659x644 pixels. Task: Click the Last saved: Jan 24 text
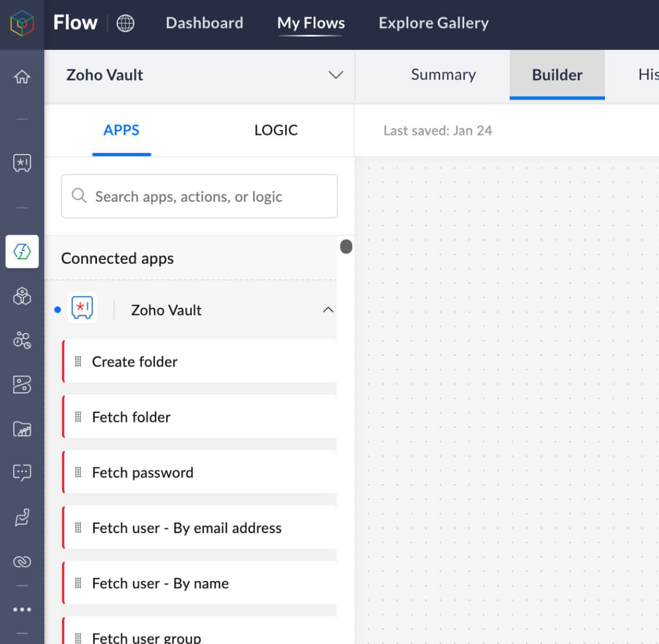438,131
